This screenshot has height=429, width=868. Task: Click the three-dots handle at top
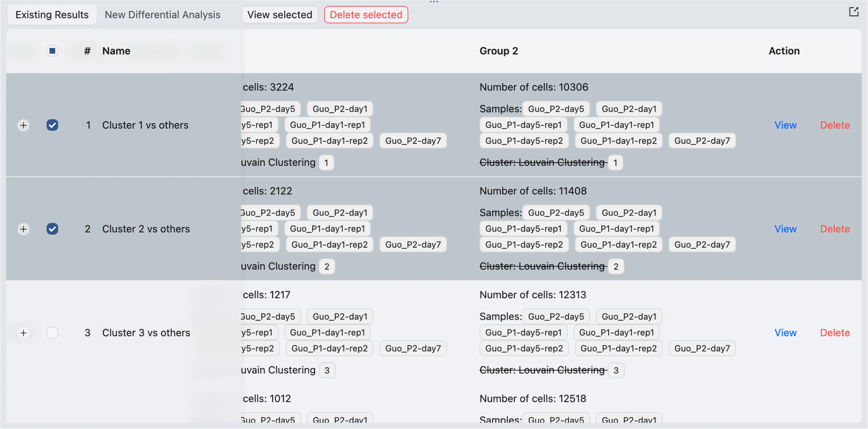[x=434, y=2]
